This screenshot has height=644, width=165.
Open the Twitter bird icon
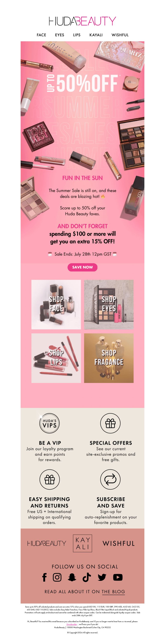[102, 577]
